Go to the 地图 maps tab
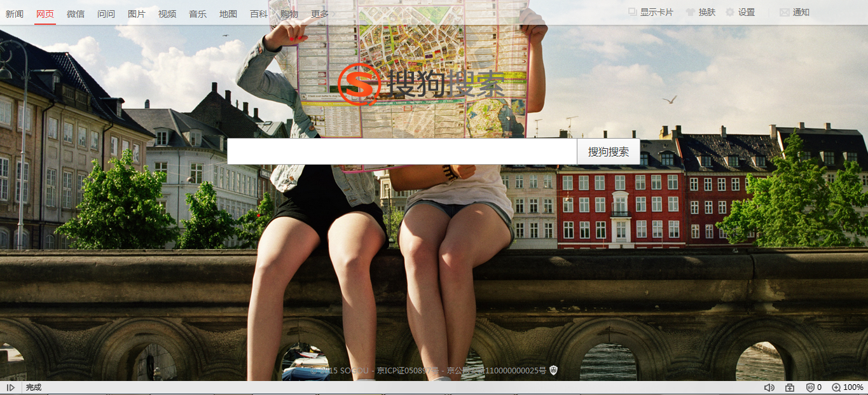 (228, 13)
